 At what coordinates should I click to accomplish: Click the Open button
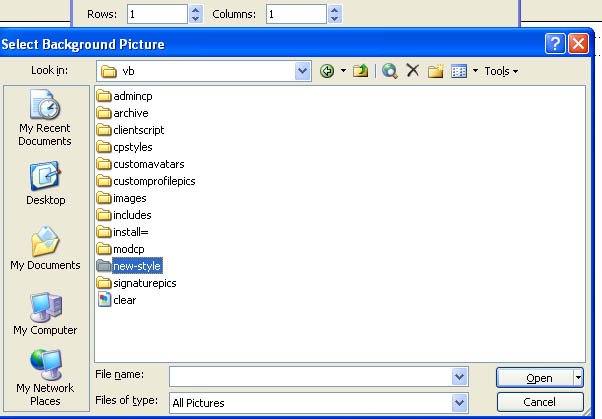535,378
